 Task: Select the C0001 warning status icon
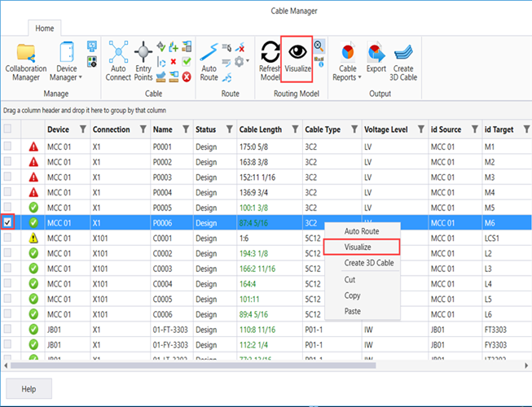coord(33,238)
